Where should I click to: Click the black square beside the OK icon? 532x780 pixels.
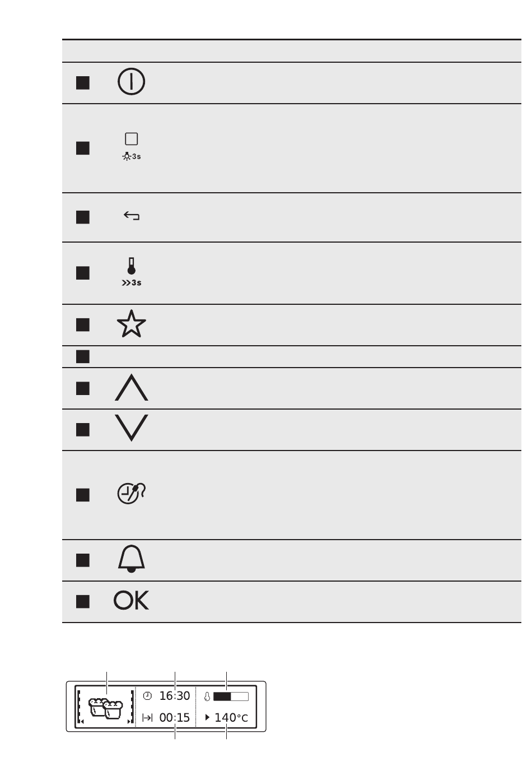[83, 601]
